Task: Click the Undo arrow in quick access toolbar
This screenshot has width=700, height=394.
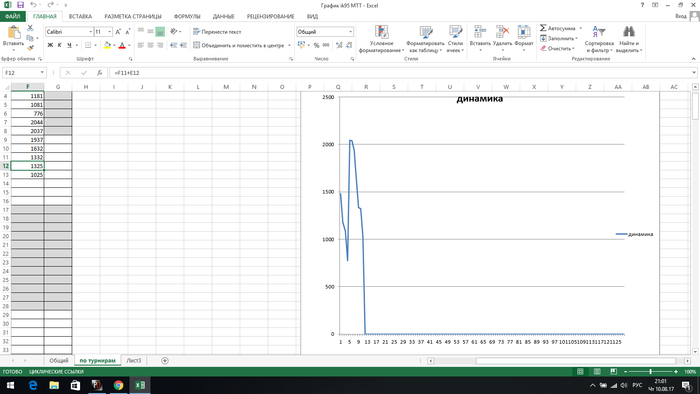Action: tap(33, 5)
